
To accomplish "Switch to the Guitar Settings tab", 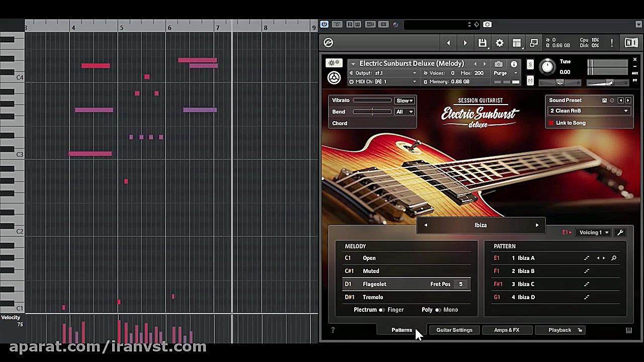I will 454,330.
